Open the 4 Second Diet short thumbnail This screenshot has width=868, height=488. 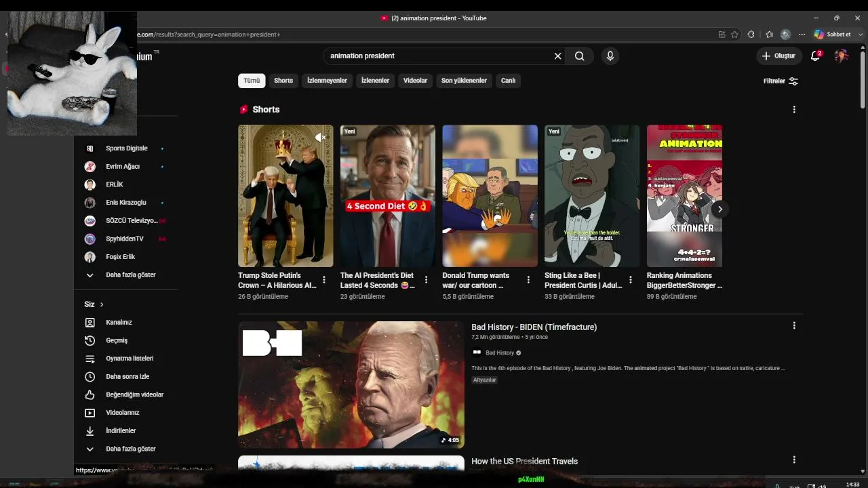click(x=387, y=196)
